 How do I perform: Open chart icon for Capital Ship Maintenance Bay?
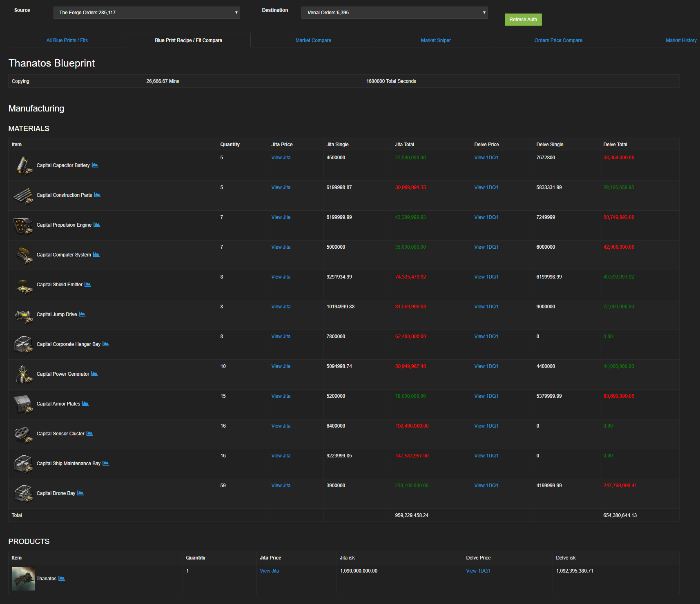tap(106, 463)
